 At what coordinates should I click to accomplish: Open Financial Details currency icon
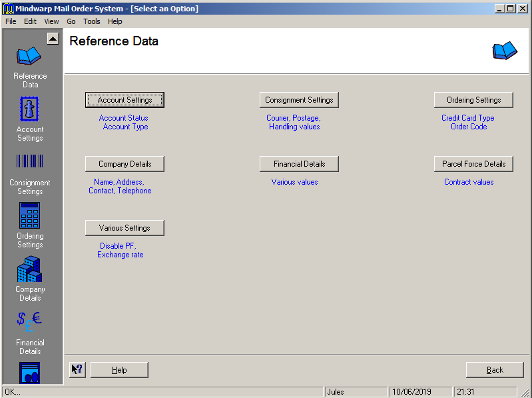29,321
